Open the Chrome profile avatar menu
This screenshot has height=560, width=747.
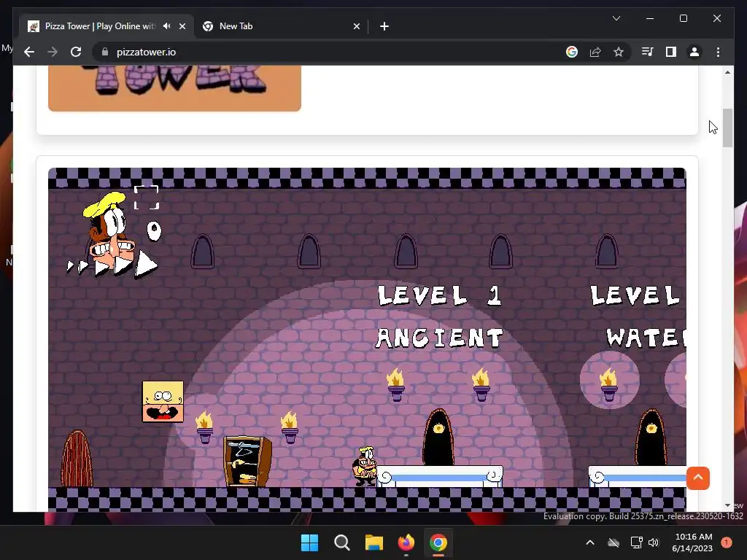[694, 52]
